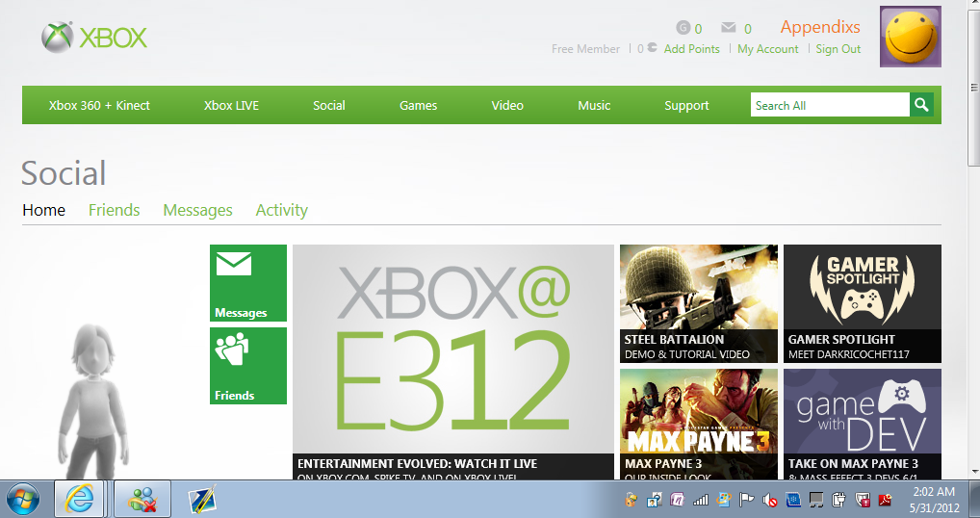The image size is (980, 518).
Task: Click the Xbox logo in the header
Action: pyautogui.click(x=93, y=38)
